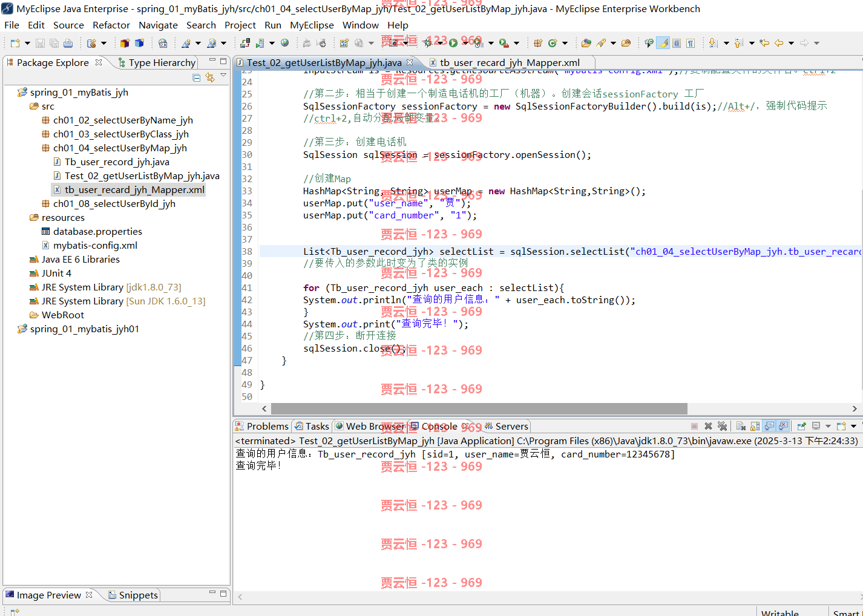Click the Deploy MyEclipse server application icon

tap(244, 43)
